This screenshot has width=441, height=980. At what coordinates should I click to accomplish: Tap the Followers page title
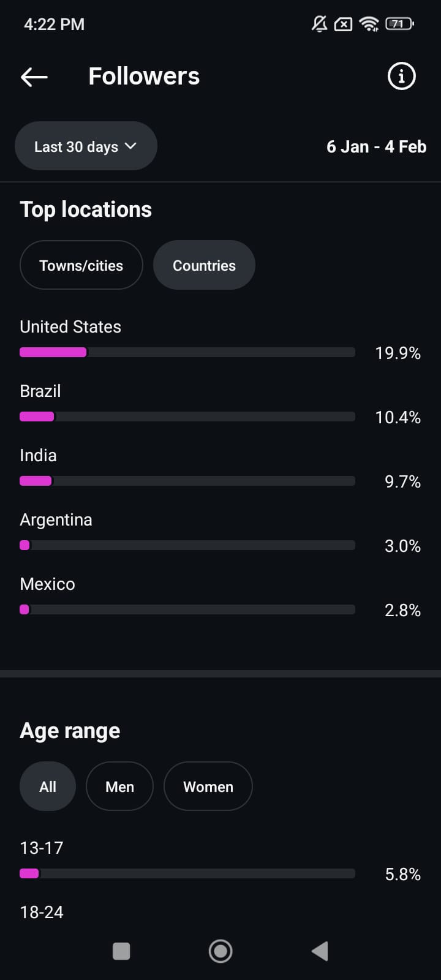point(144,77)
